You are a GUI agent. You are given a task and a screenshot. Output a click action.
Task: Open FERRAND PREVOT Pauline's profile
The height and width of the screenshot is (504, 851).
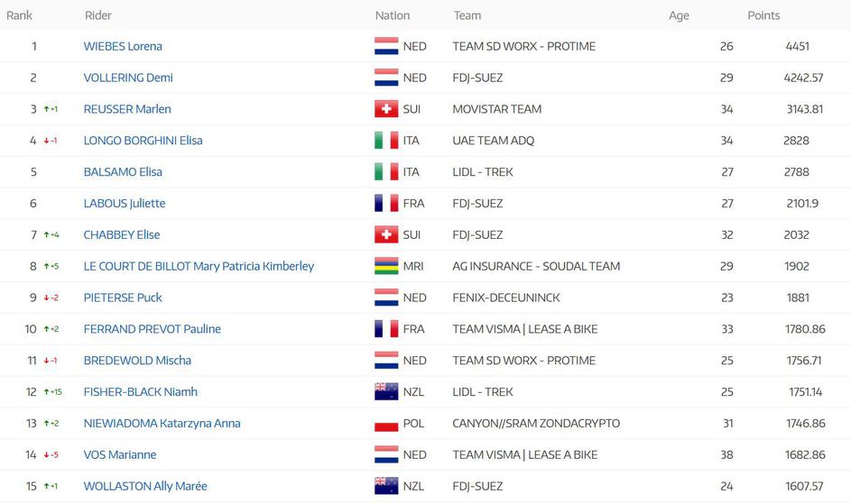(152, 329)
